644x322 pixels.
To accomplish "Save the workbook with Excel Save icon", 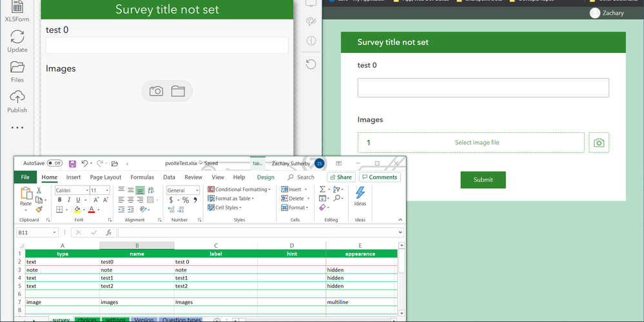I will pyautogui.click(x=72, y=164).
